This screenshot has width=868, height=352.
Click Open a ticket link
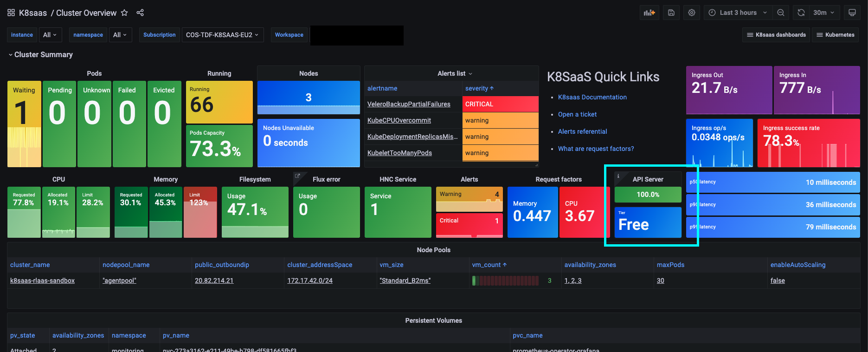point(577,114)
